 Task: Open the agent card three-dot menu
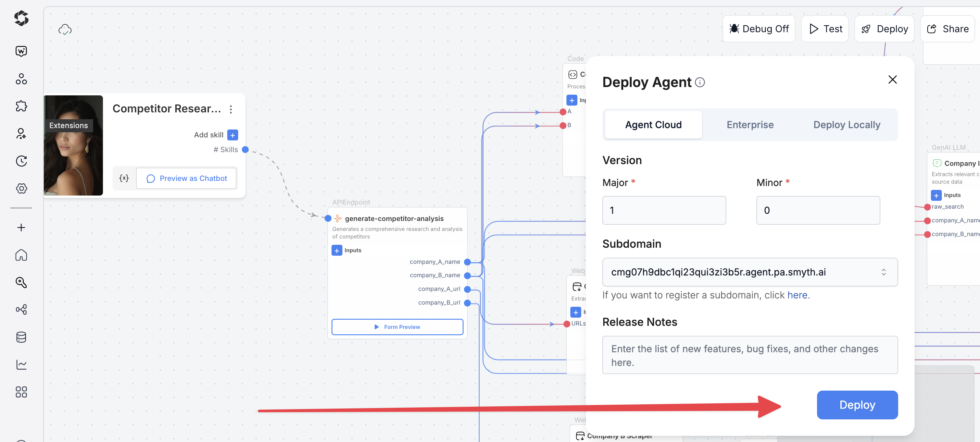[x=231, y=109]
